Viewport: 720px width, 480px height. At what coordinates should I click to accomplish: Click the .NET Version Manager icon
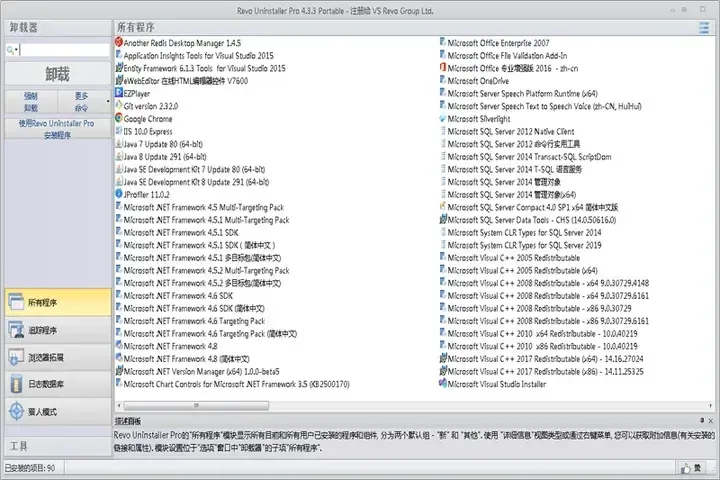pyautogui.click(x=119, y=371)
